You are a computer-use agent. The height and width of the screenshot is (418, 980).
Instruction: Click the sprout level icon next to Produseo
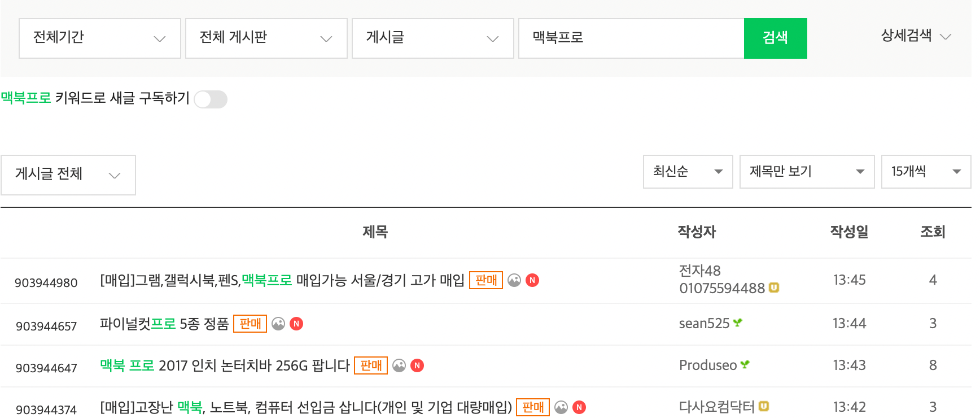745,364
